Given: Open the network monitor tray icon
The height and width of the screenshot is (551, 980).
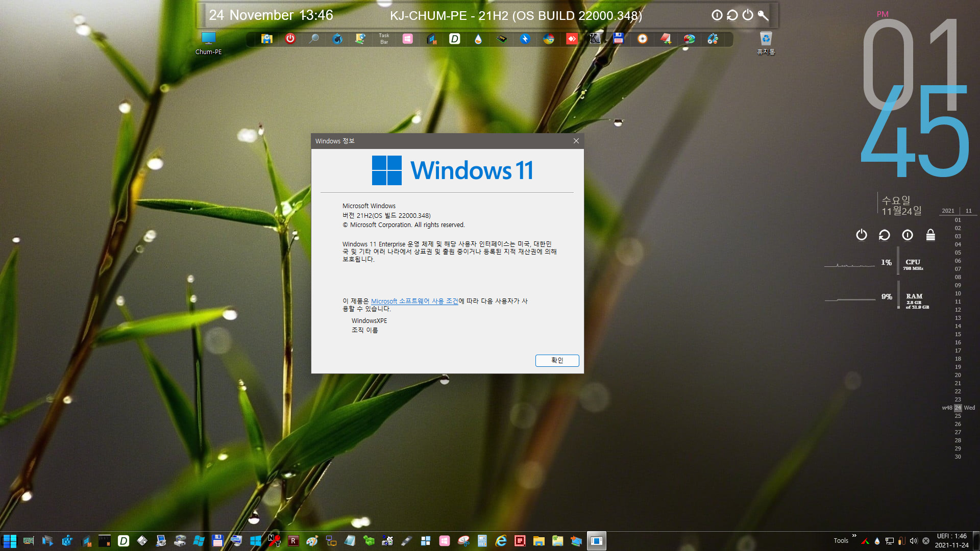Looking at the screenshot, I should (890, 541).
